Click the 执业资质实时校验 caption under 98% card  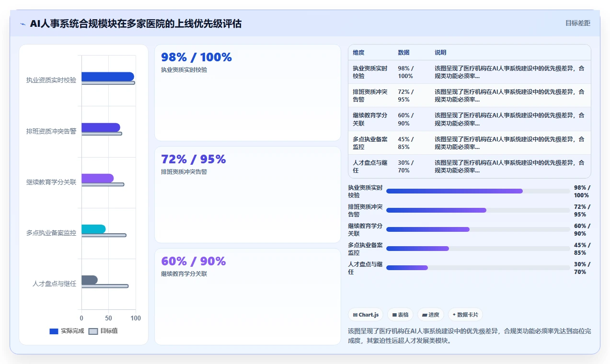[x=184, y=70]
